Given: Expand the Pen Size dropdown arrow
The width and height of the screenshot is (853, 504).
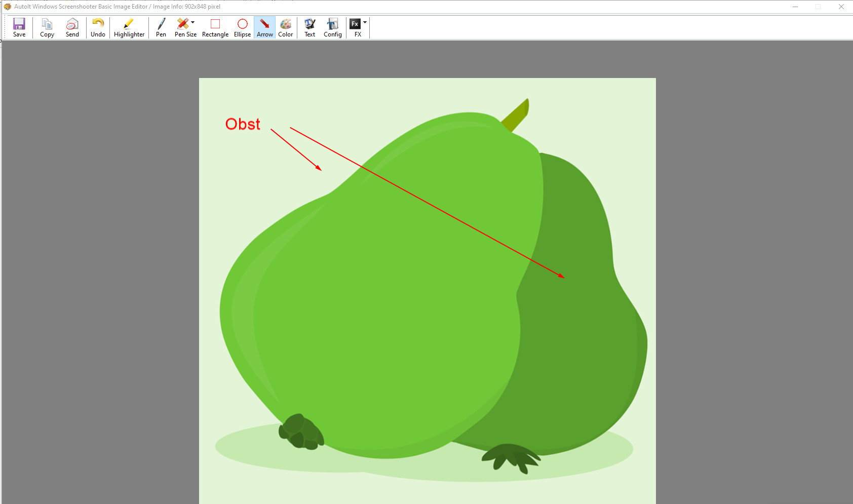Looking at the screenshot, I should coord(193,22).
